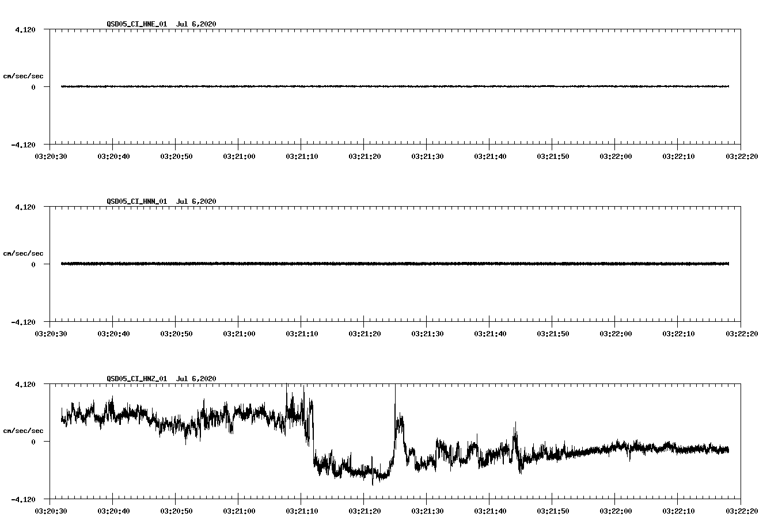The height and width of the screenshot is (532, 782).
Task: Click the flat HNE trace at 03:21:20
Action: click(x=364, y=86)
